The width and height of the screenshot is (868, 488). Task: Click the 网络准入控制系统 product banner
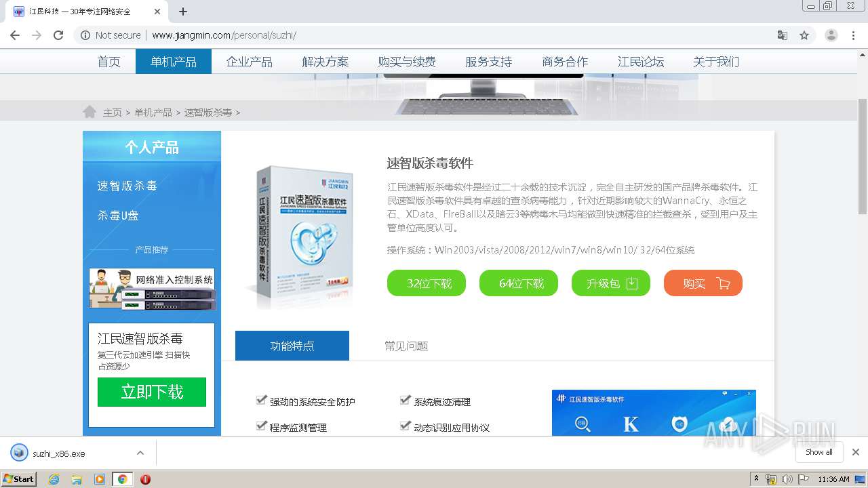point(152,289)
